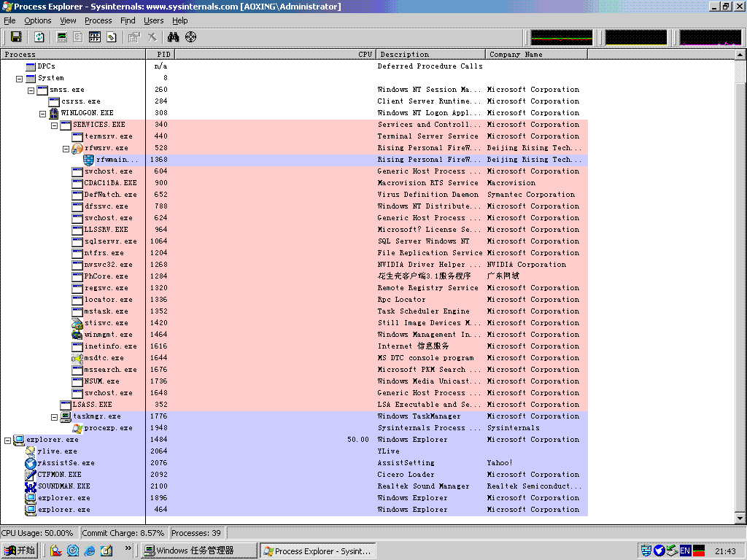Click the rfwsrv.exe firewall icon

(x=77, y=148)
